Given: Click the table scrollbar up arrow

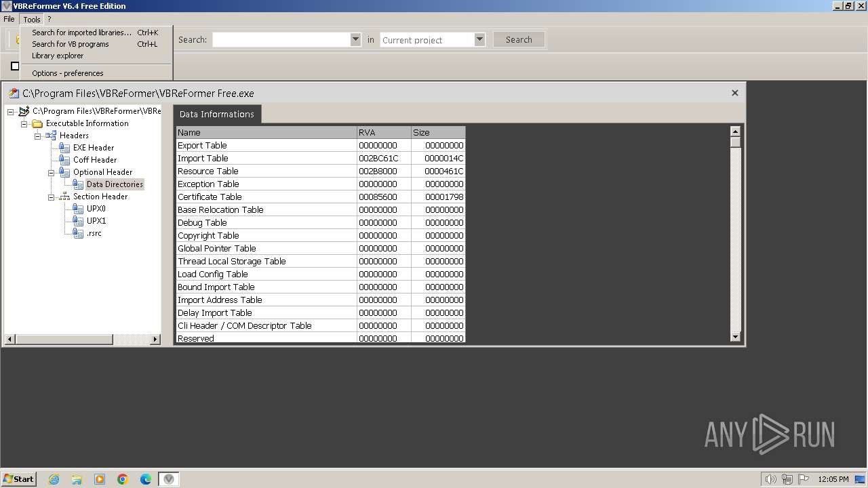Looking at the screenshot, I should [x=736, y=131].
